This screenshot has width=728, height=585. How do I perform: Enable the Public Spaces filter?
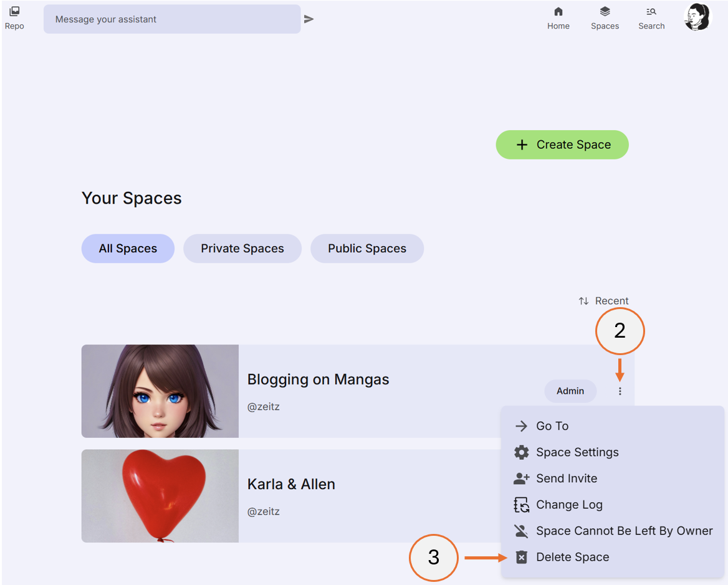[x=366, y=248]
